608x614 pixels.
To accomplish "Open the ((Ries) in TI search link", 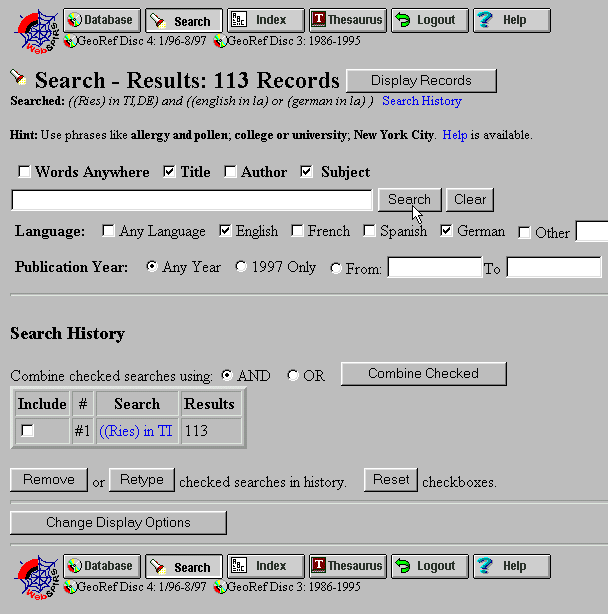I will [x=136, y=431].
